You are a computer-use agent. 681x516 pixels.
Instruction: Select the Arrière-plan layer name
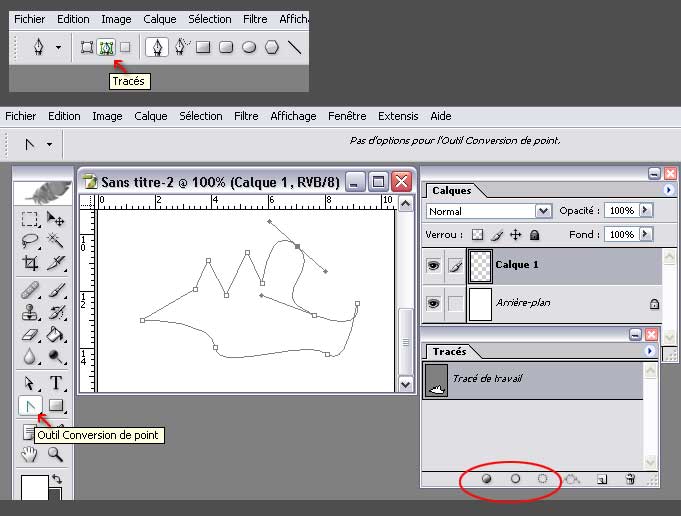(523, 303)
